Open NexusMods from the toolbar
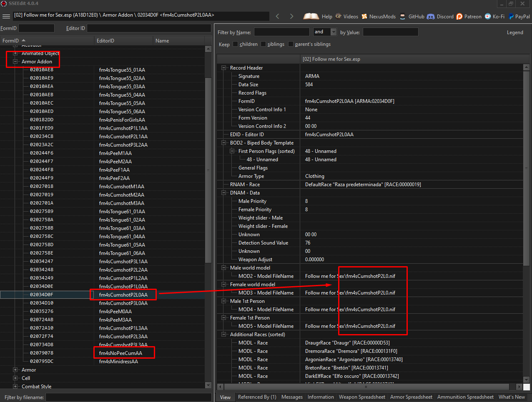This screenshot has height=402, width=532. 379,16
